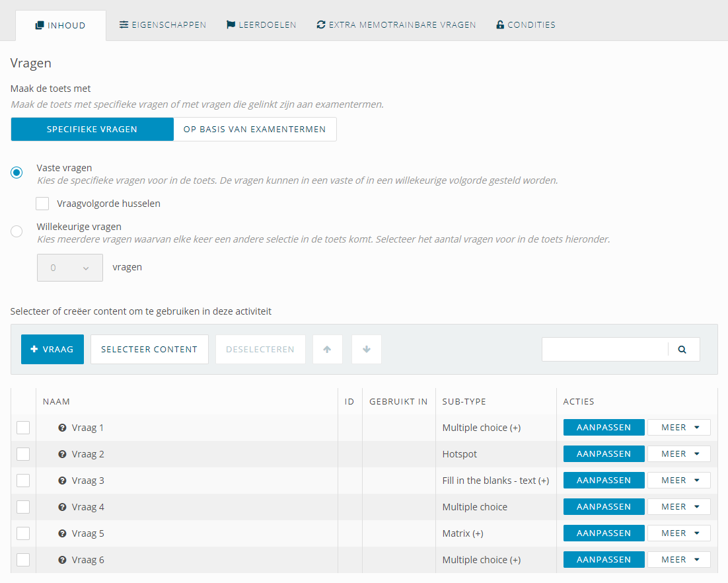Select the SPECIFIEKE VRAGEN tab

click(92, 129)
